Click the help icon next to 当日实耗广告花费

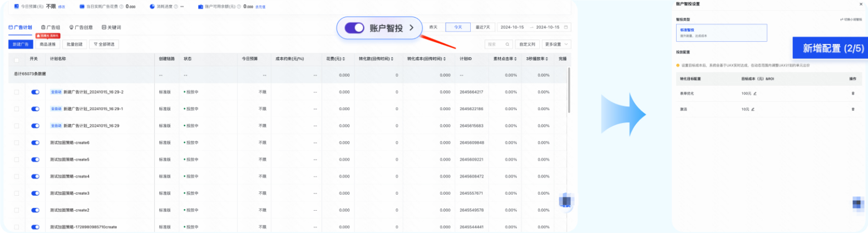pyautogui.click(x=122, y=7)
